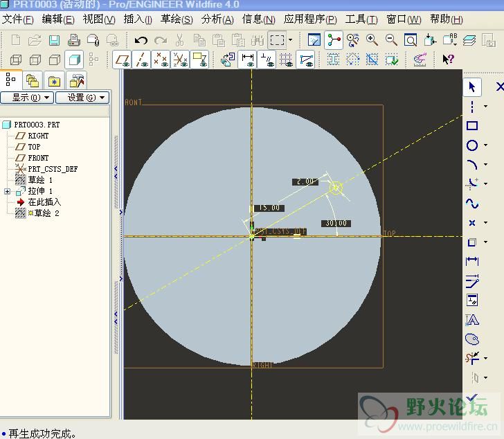This screenshot has height=439, width=504.
Task: Expand the circle tool flyout arrow
Action: pos(486,145)
